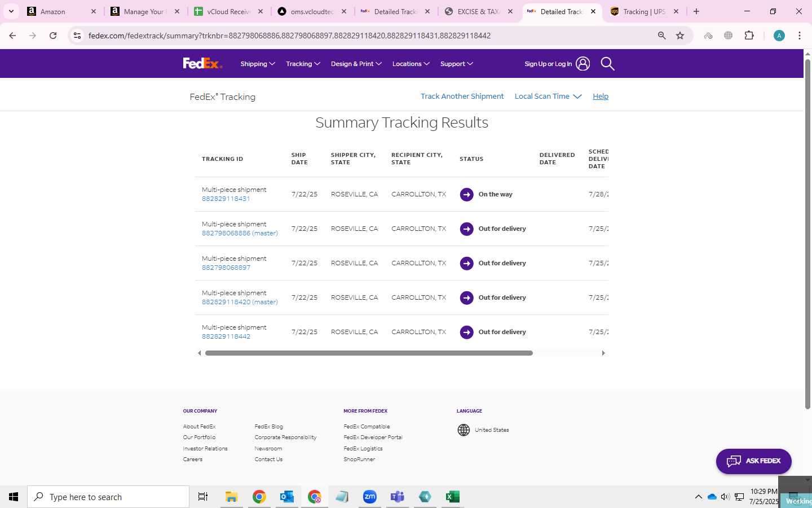The height and width of the screenshot is (508, 812).
Task: Open Windows Start menu
Action: click(x=14, y=497)
